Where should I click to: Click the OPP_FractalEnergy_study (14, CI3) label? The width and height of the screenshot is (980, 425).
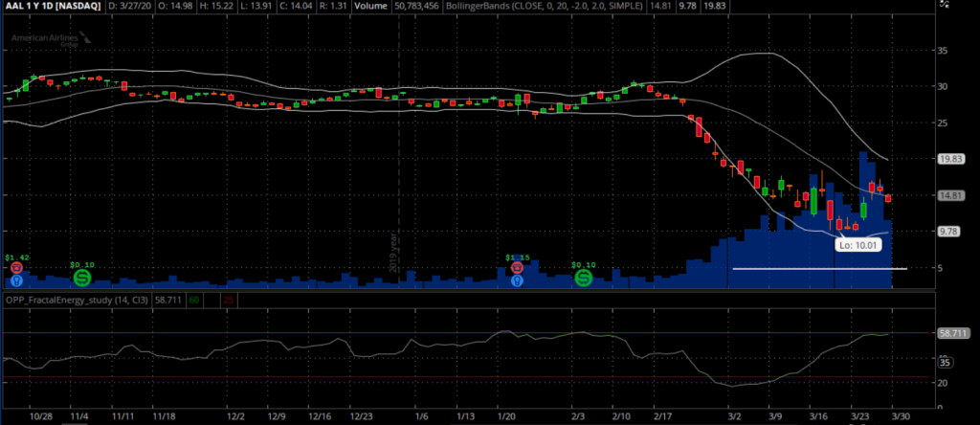click(x=77, y=301)
